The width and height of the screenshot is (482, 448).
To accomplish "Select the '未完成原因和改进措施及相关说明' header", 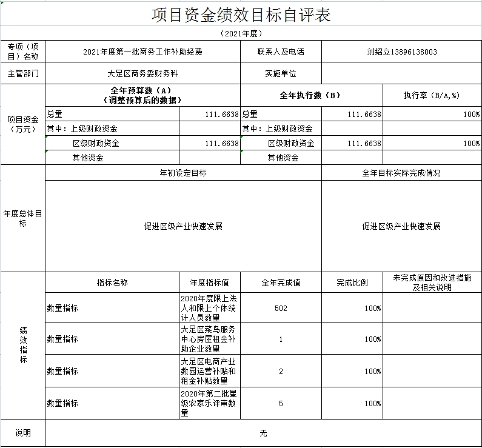I will [x=432, y=282].
